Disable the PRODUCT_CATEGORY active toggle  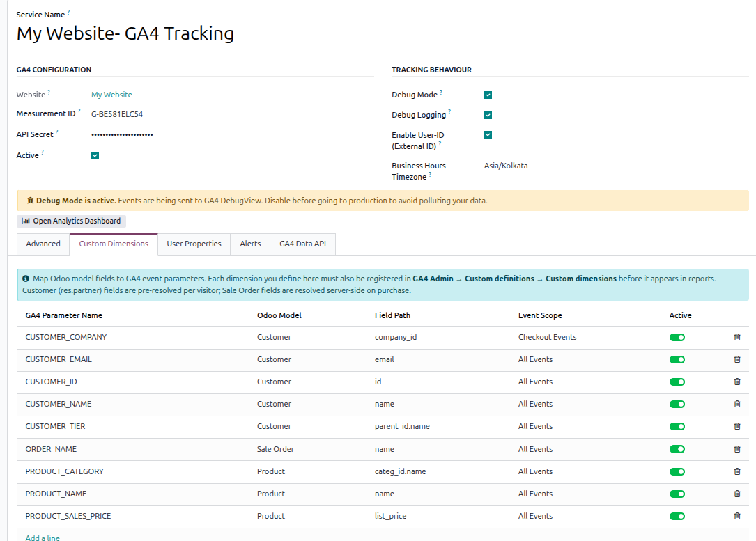[677, 471]
